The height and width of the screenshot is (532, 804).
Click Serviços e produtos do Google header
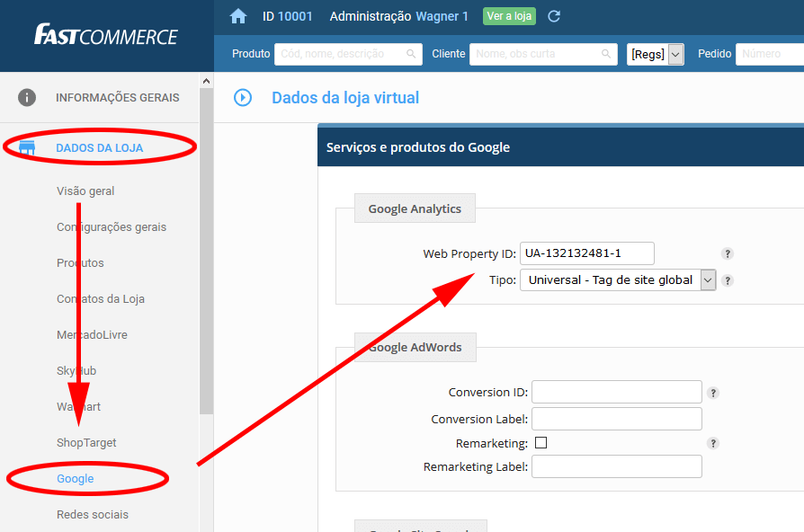click(x=418, y=147)
